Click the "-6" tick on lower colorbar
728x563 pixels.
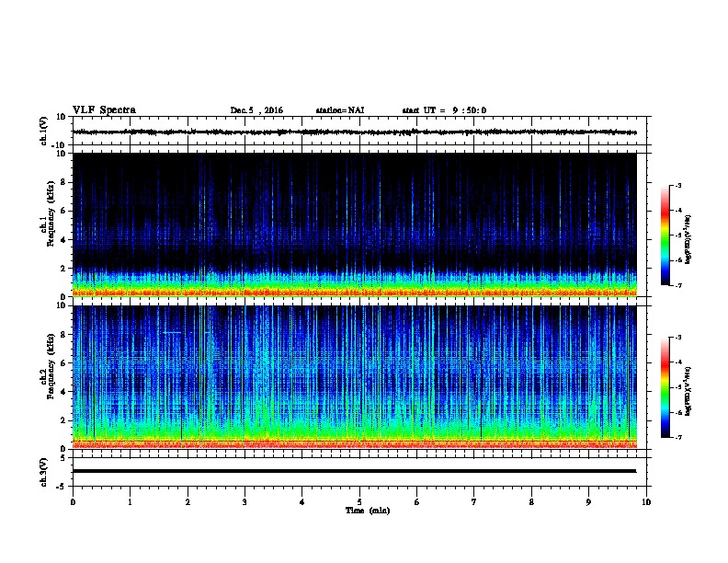pyautogui.click(x=678, y=412)
